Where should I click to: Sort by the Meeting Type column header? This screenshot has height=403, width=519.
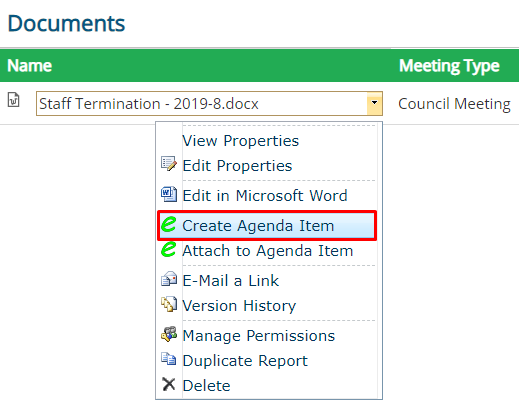[x=449, y=66]
